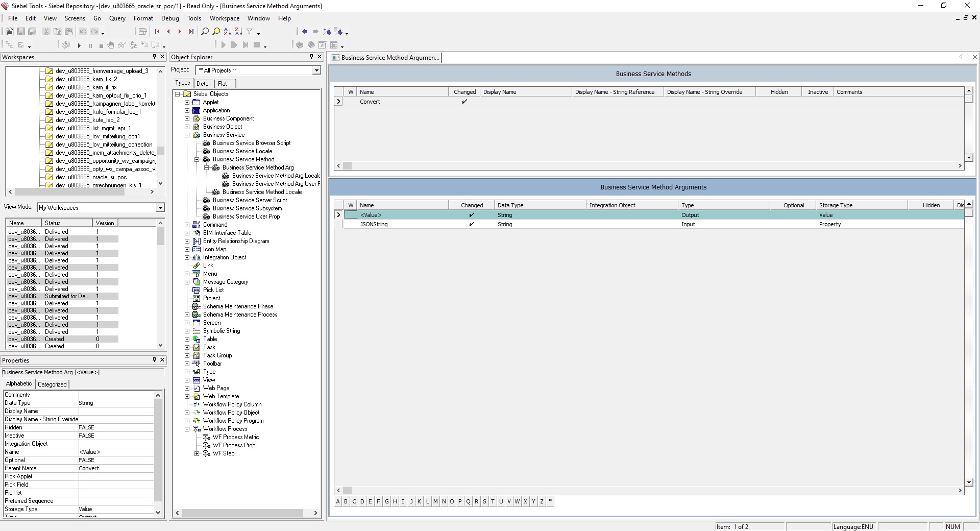Click the hand breakpoint toolbar icon

coord(111,45)
